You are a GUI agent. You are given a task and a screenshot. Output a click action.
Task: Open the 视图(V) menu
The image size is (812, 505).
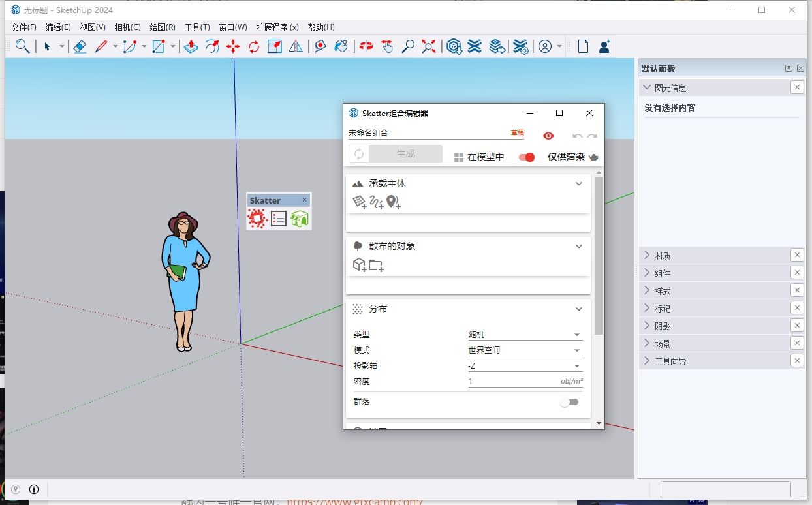[93, 27]
